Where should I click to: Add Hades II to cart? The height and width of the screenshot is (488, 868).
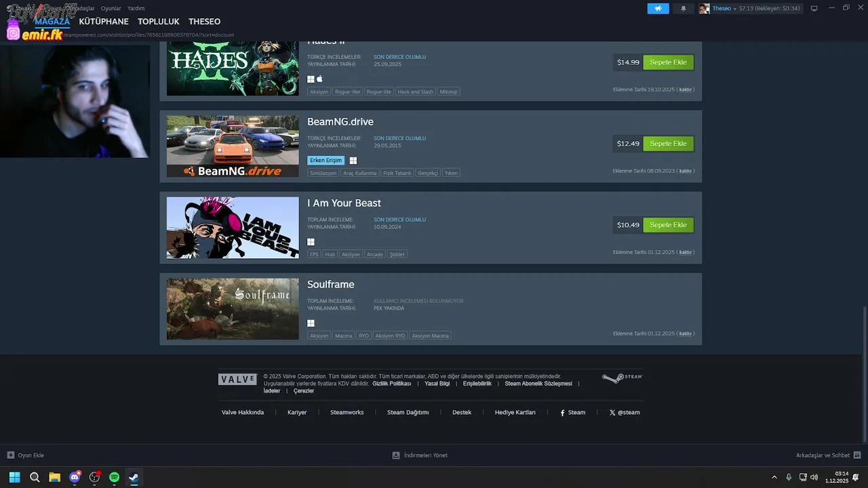point(668,62)
